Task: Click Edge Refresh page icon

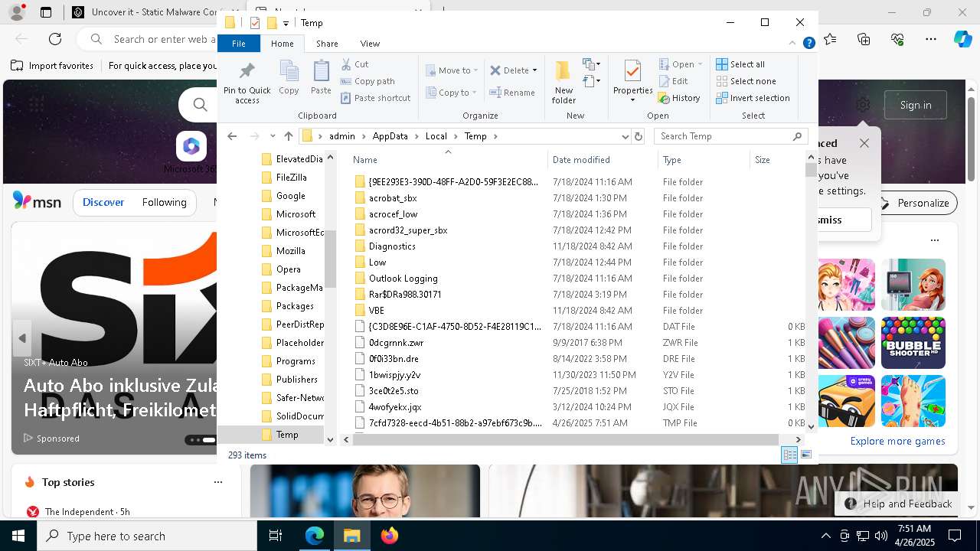Action: pyautogui.click(x=55, y=39)
